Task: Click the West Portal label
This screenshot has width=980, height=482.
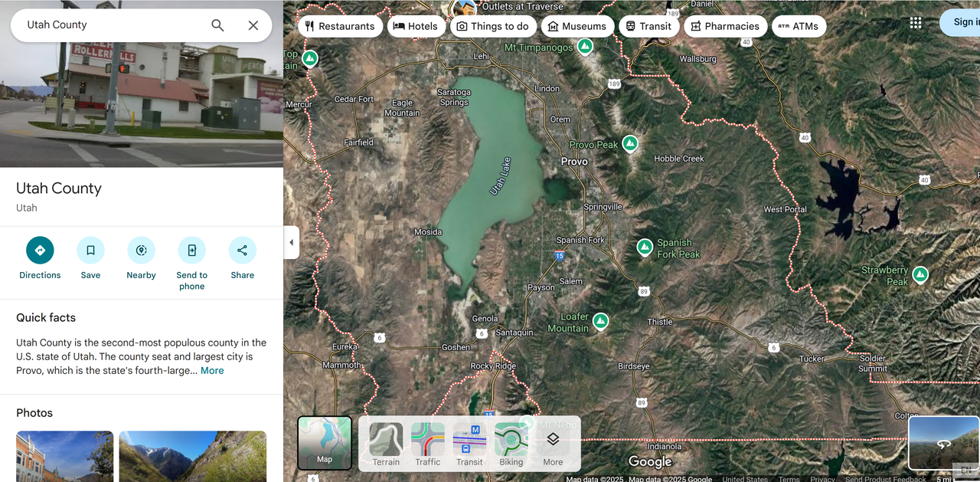Action: [786, 209]
